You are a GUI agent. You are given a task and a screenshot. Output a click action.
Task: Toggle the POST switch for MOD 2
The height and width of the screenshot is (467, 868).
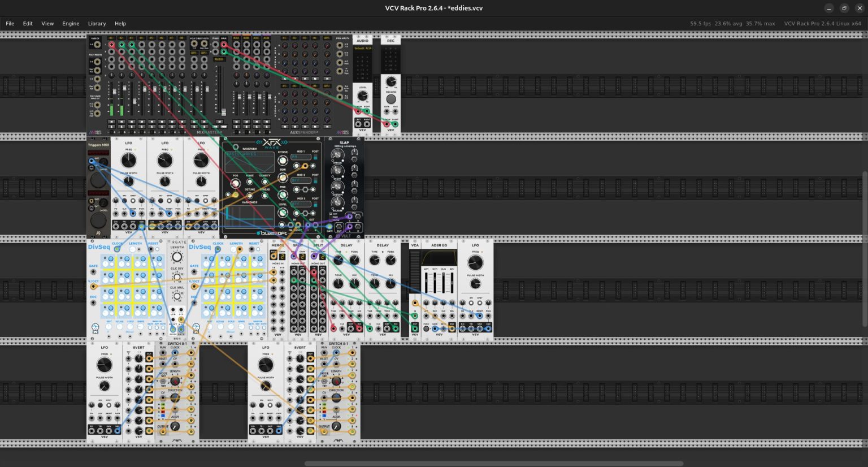click(x=315, y=181)
